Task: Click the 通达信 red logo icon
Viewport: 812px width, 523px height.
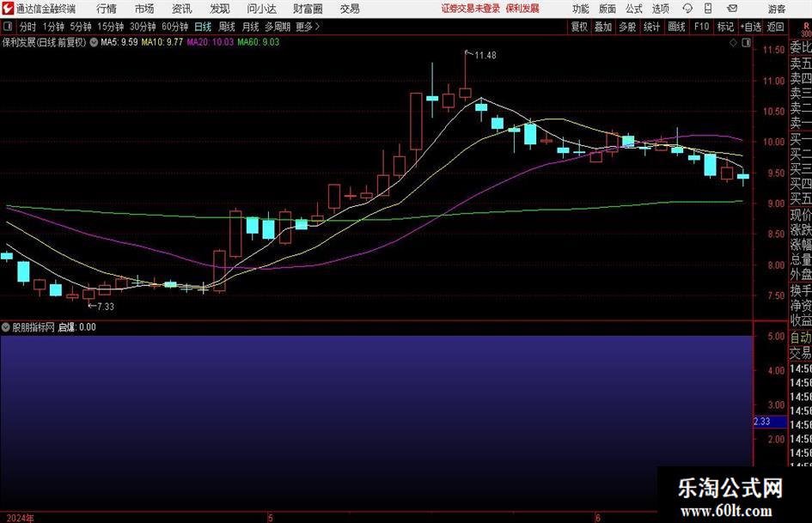Action: tap(8, 9)
